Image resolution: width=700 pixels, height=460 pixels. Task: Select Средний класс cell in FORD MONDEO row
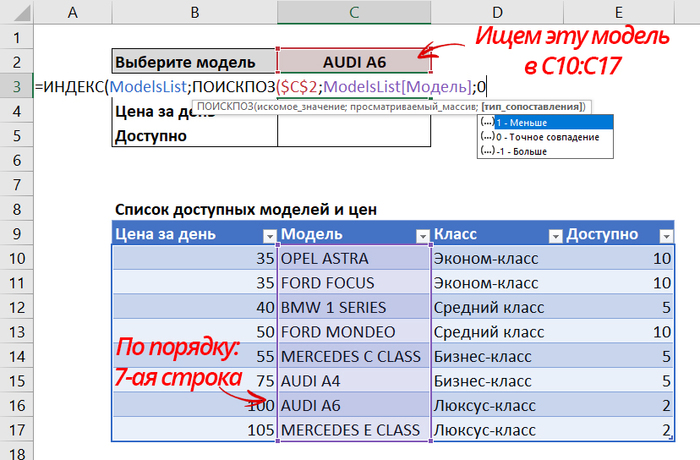pyautogui.click(x=497, y=332)
